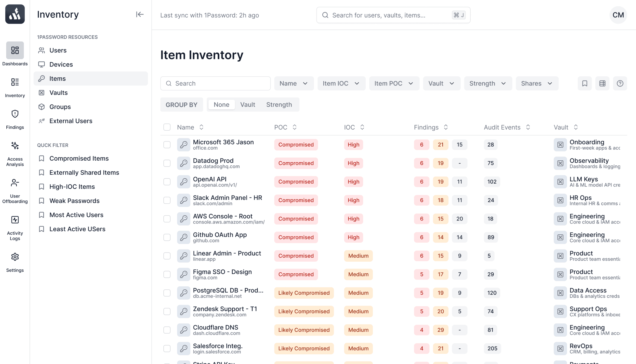The width and height of the screenshot is (636, 364).
Task: Open the Settings gear icon
Action: [15, 257]
